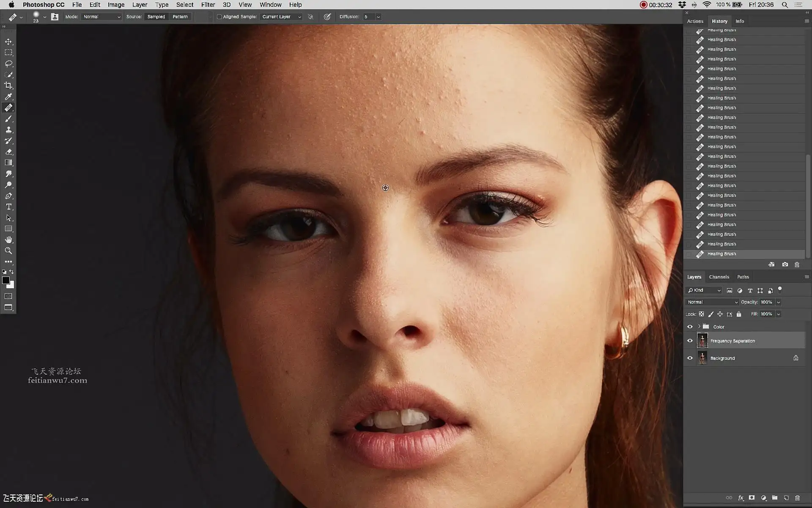812x508 pixels.
Task: Select the Type tool
Action: [x=8, y=207]
